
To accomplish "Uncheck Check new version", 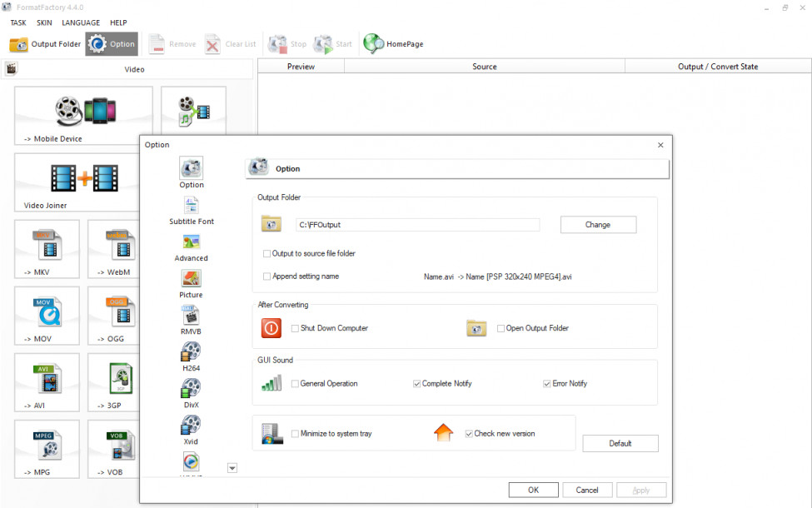I will point(469,434).
